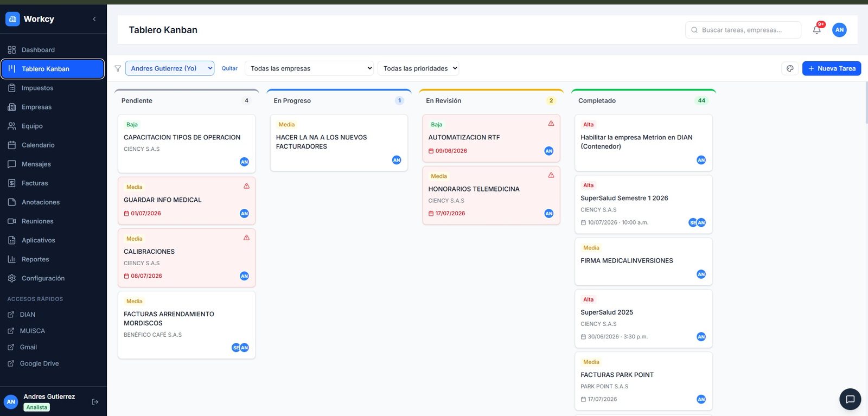Open the GUARDAR INFO MEDICAL task title
Screen dimensions: 868x416
(163, 200)
